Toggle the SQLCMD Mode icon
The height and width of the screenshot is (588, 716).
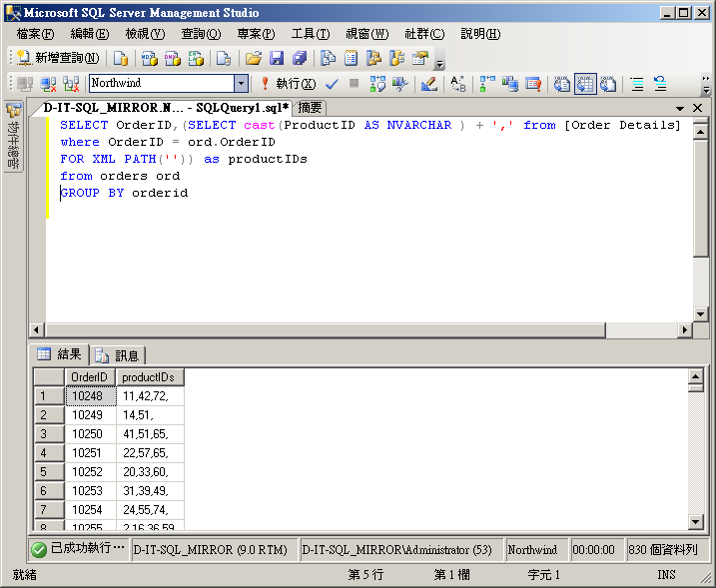coord(533,84)
